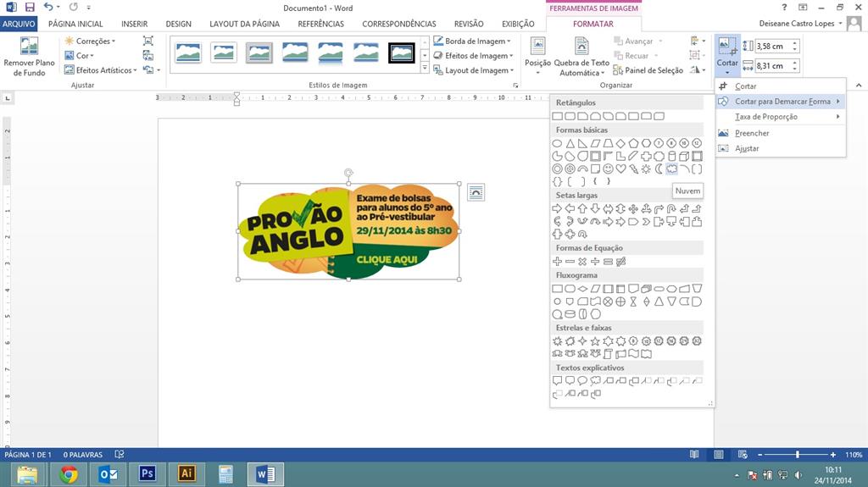Select the Nuvem cloud shape
Viewport: 868px width, 487px height.
click(671, 169)
